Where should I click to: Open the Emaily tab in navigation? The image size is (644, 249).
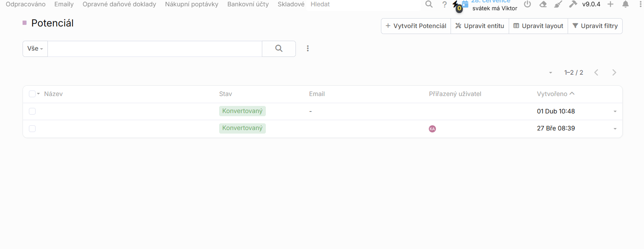(64, 4)
